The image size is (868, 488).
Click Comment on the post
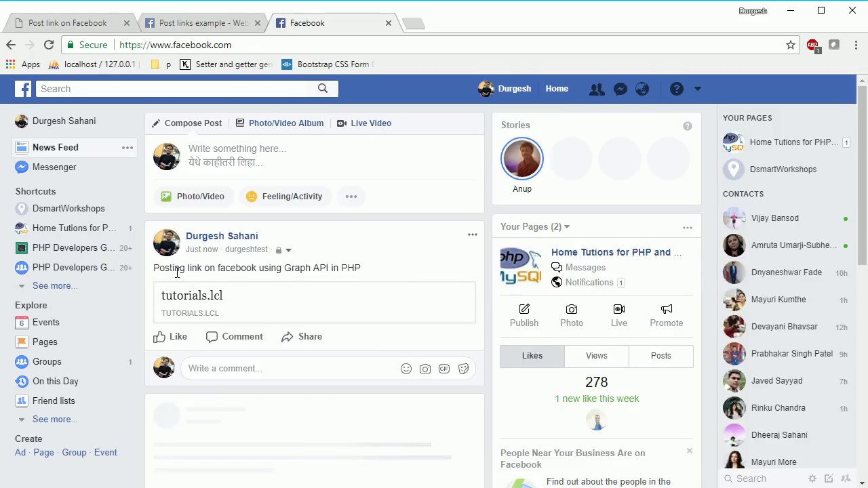coord(235,337)
